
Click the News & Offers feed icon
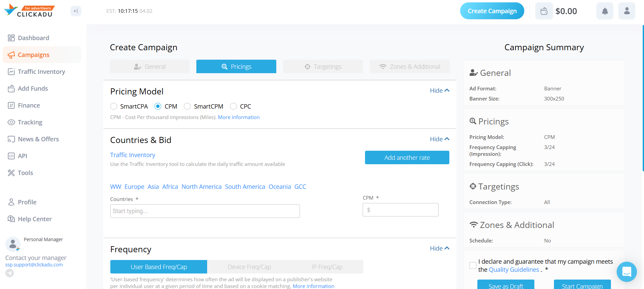coord(11,139)
